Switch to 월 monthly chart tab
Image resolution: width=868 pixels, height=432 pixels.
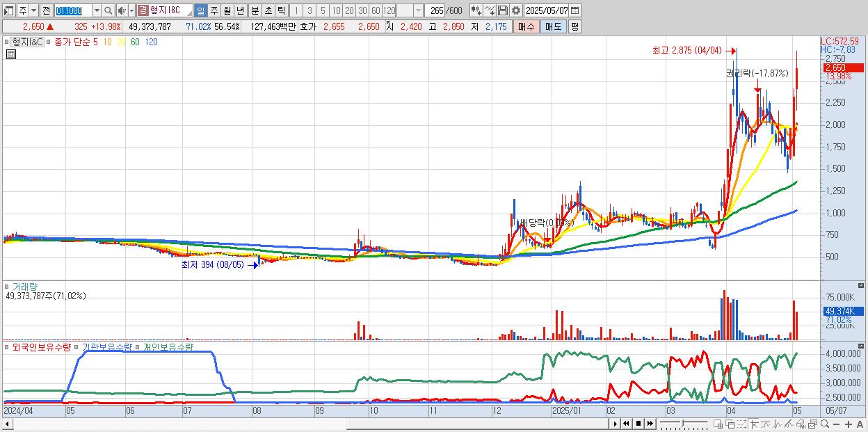pos(227,10)
